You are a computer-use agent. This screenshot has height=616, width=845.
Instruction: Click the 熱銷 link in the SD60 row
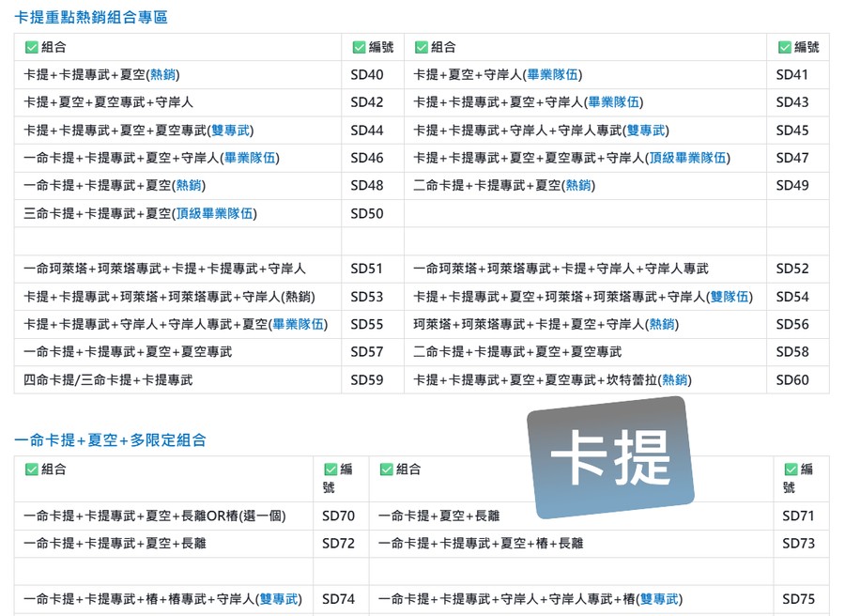click(x=675, y=380)
